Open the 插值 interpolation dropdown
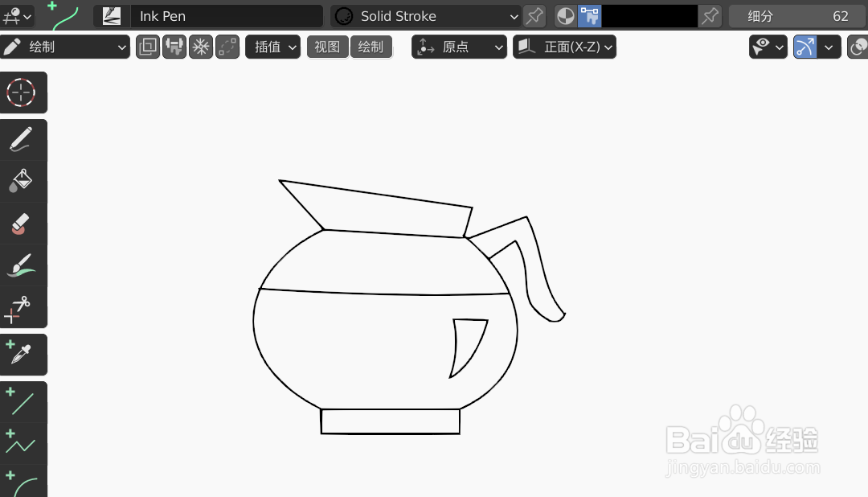The width and height of the screenshot is (868, 497). (x=273, y=47)
